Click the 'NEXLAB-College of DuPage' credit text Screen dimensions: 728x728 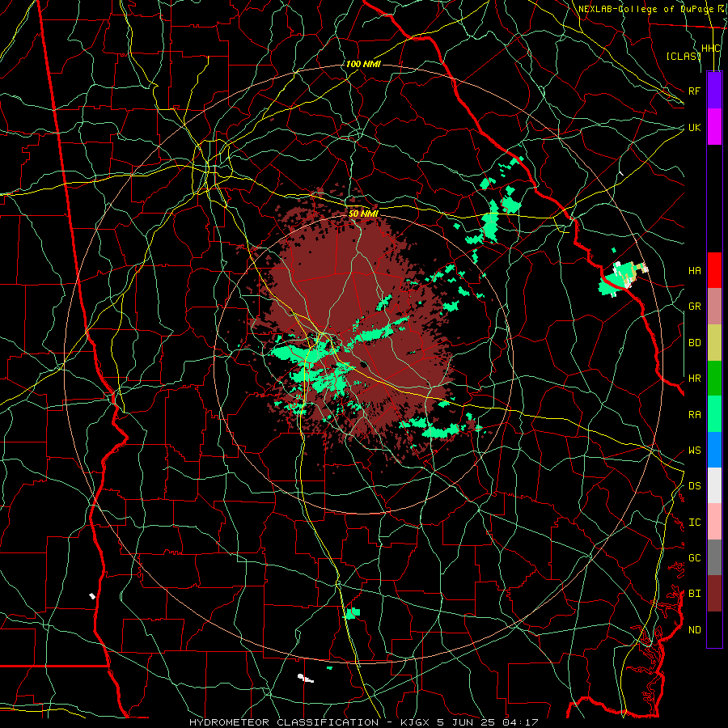(647, 9)
